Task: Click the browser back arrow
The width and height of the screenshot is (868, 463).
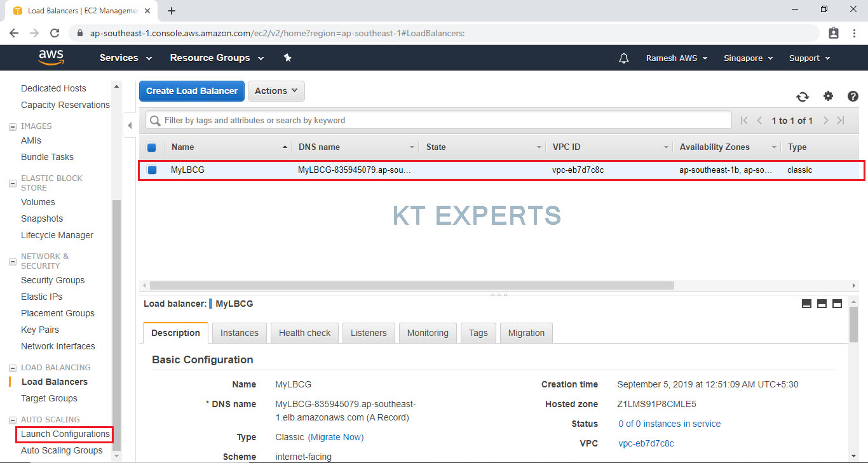Action: 14,33
